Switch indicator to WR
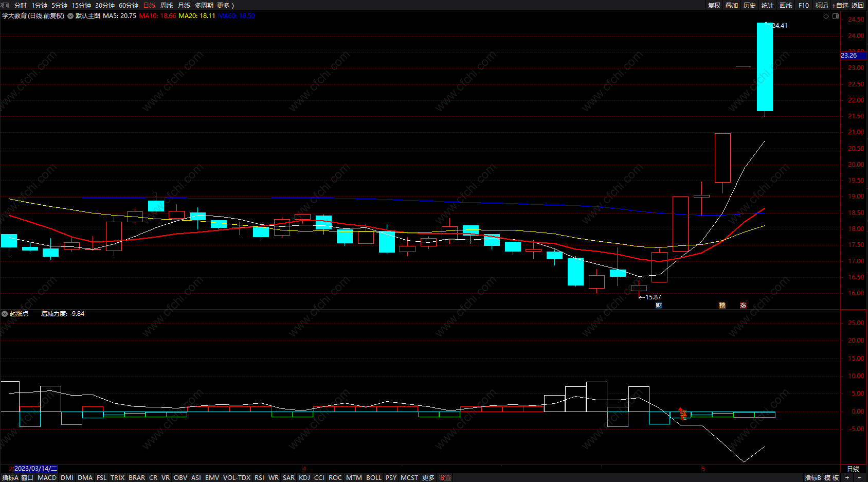This screenshot has height=482, width=868. point(274,477)
